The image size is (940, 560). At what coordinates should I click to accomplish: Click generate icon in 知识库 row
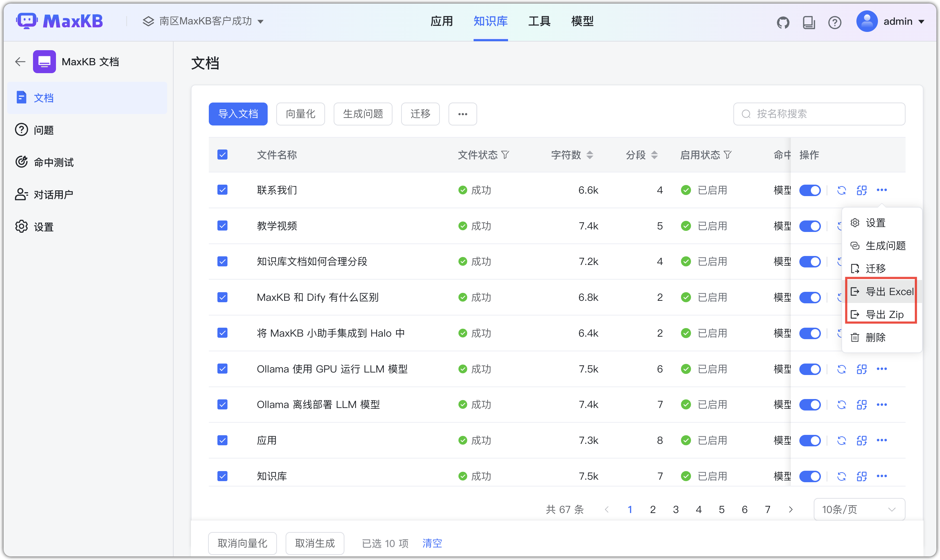[861, 476]
